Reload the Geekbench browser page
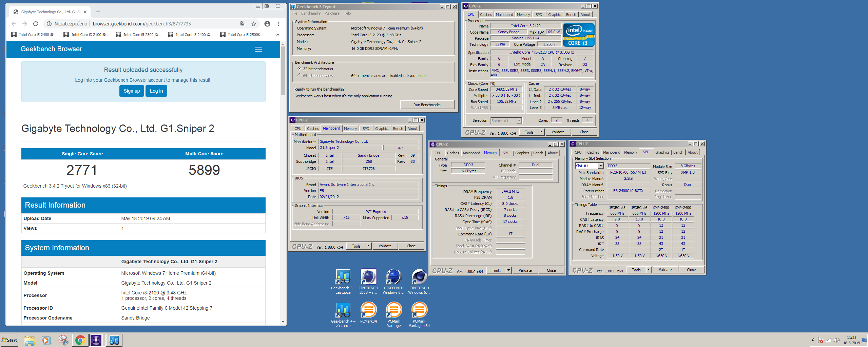The width and height of the screenshot is (868, 347). (x=36, y=24)
